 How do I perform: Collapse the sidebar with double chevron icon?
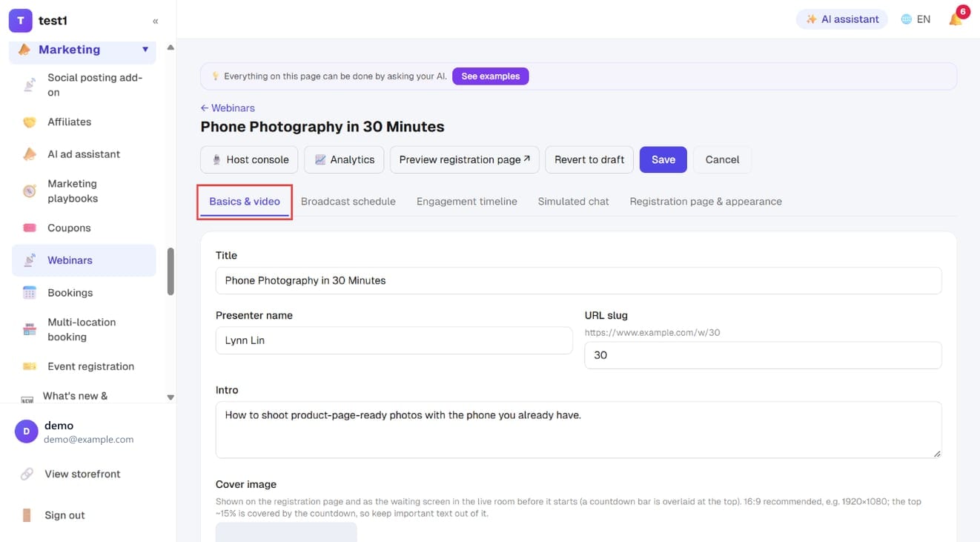(155, 21)
